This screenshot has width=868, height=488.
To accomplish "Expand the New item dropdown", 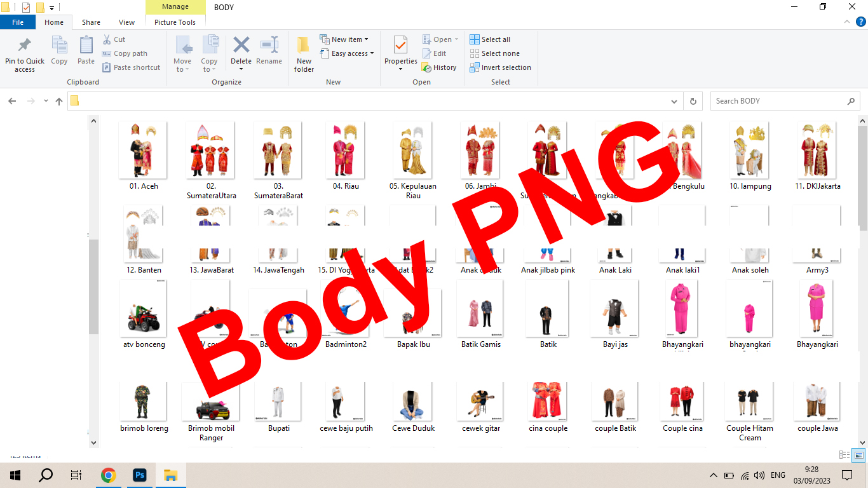I will tap(349, 39).
